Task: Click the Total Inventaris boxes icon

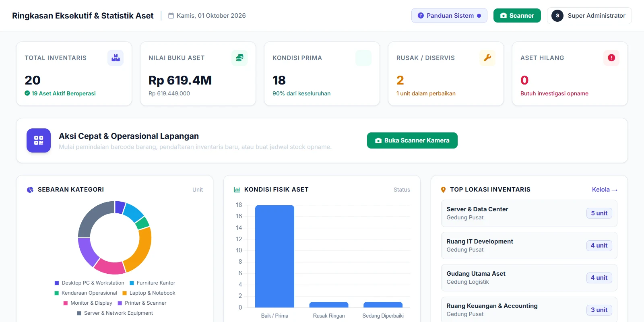Action: tap(116, 58)
